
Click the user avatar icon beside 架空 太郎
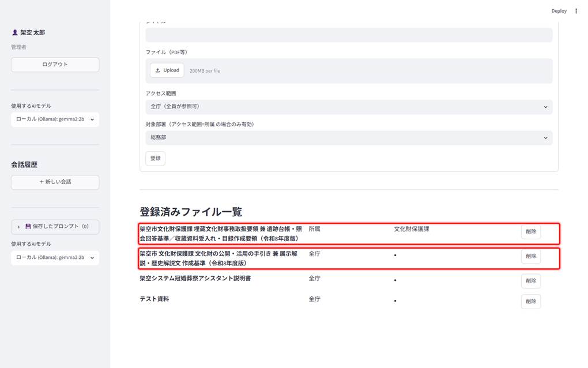coord(15,33)
